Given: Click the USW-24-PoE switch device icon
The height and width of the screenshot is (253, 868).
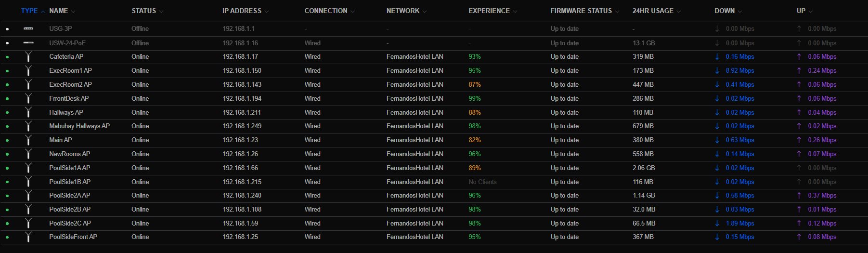Looking at the screenshot, I should point(28,43).
